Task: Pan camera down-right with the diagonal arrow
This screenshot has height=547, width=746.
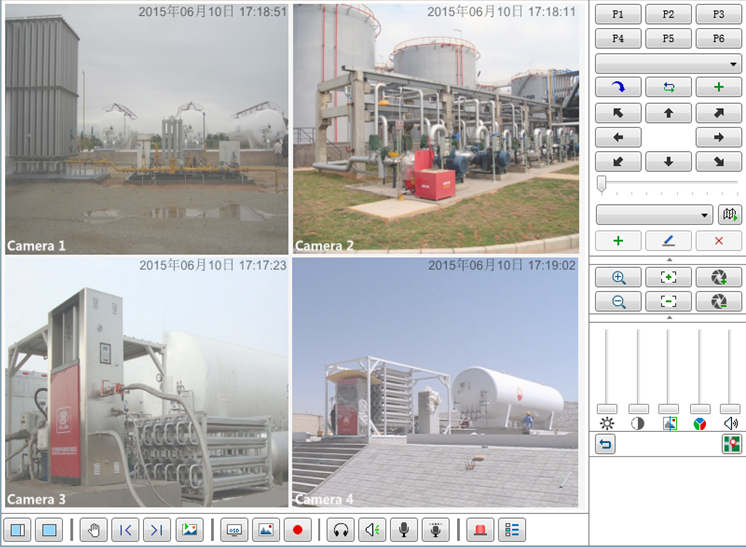Action: point(718,162)
